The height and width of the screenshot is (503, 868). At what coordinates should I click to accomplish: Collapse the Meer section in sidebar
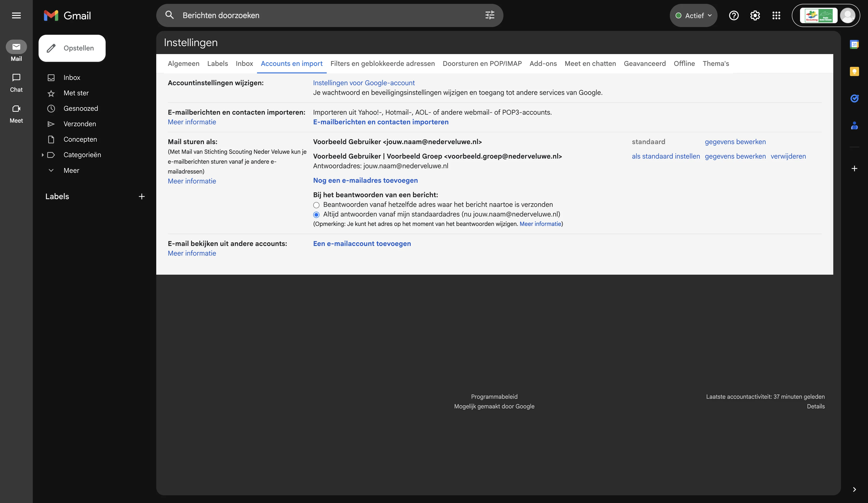pos(51,170)
